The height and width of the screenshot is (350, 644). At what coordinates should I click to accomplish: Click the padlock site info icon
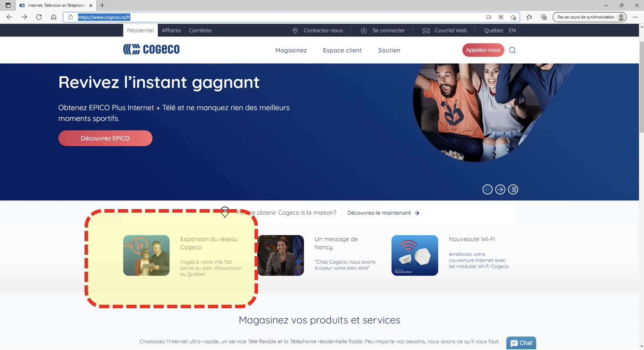[71, 17]
